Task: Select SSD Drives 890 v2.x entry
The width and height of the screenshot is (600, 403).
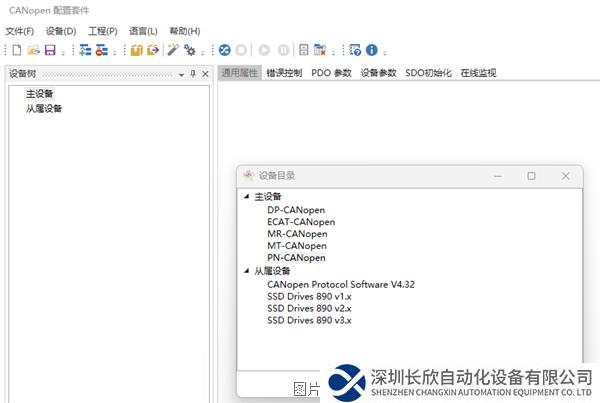Action: click(x=309, y=308)
